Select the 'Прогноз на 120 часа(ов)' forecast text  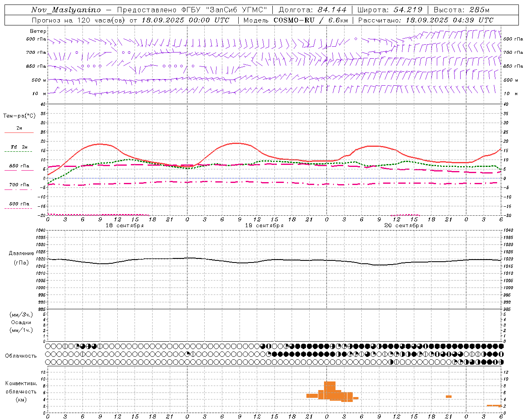[79, 20]
